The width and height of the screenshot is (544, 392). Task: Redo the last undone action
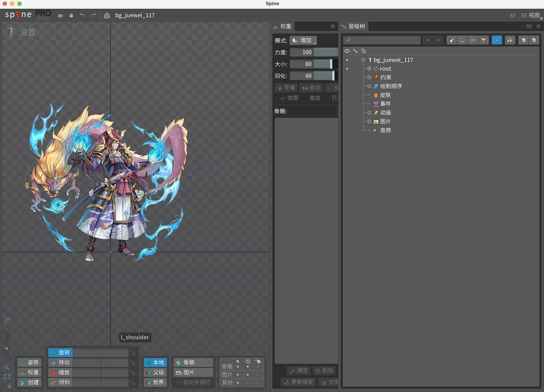click(x=93, y=16)
